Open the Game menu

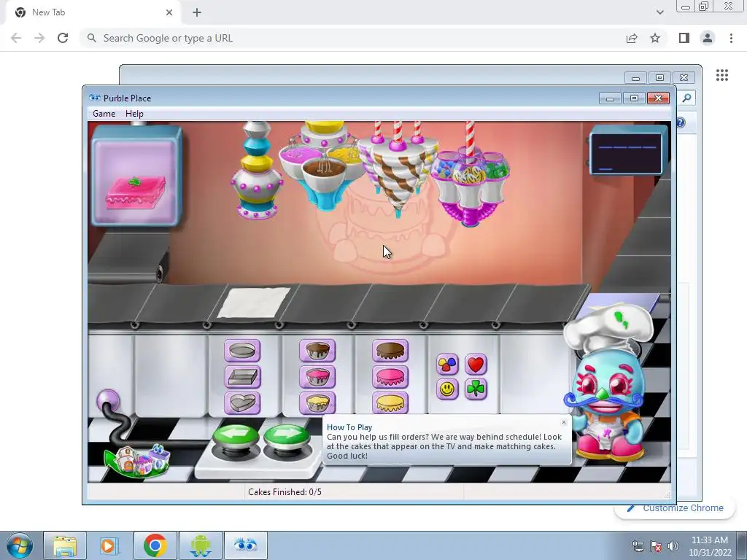coord(104,114)
